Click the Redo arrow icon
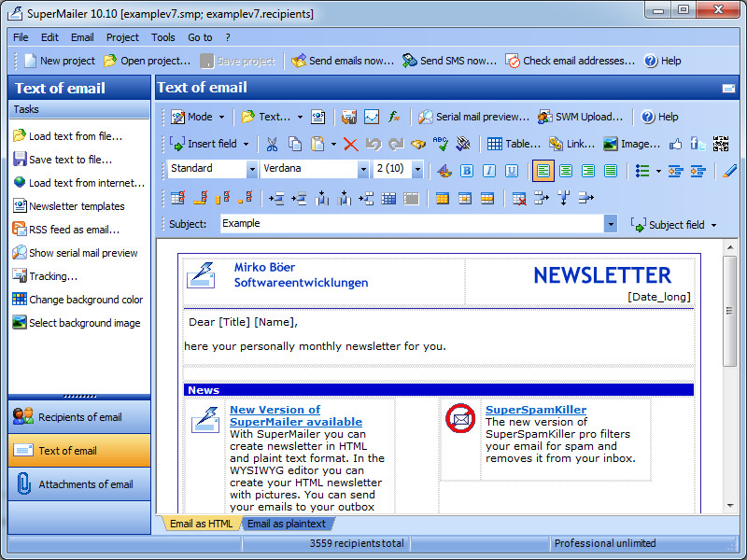The width and height of the screenshot is (747, 560). pos(396,144)
